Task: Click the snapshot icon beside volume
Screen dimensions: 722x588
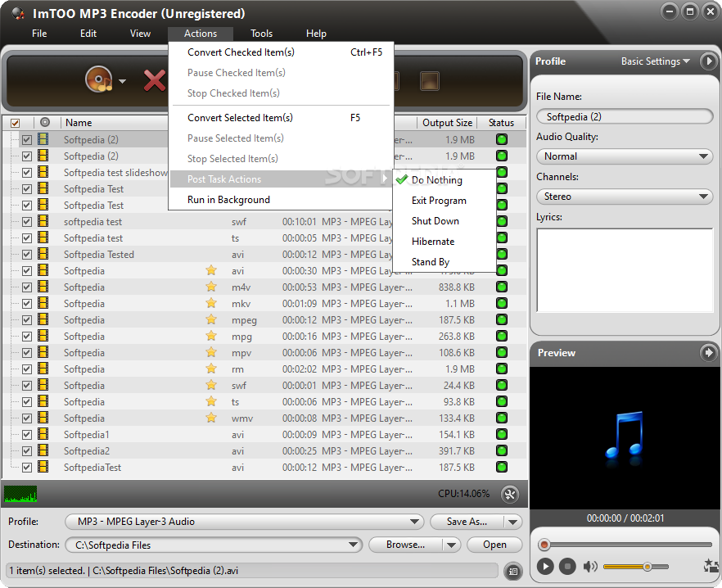Action: pos(711,566)
